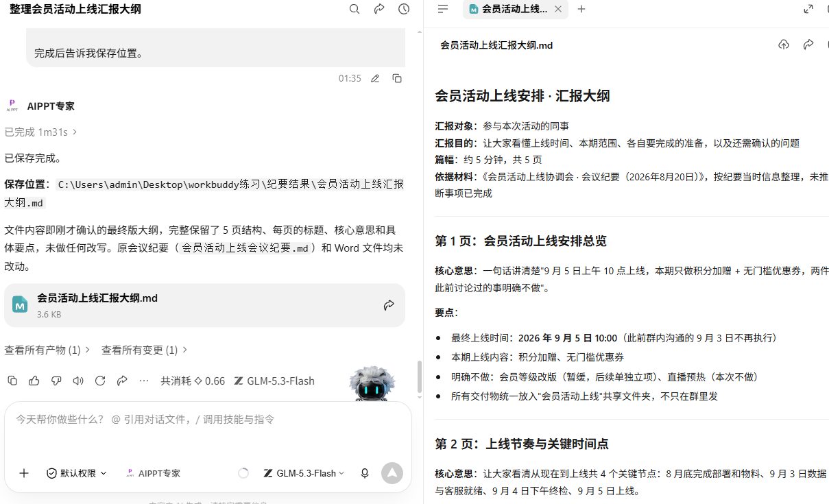829x504 pixels.
Task: Click the 第 2 页：上线节奏与关键时间点 heading
Action: tap(521, 444)
